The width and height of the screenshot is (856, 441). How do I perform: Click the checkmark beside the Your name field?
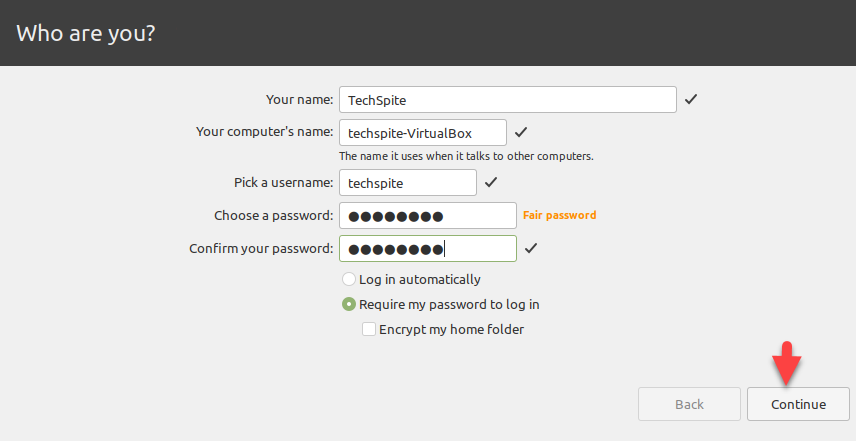coord(691,100)
